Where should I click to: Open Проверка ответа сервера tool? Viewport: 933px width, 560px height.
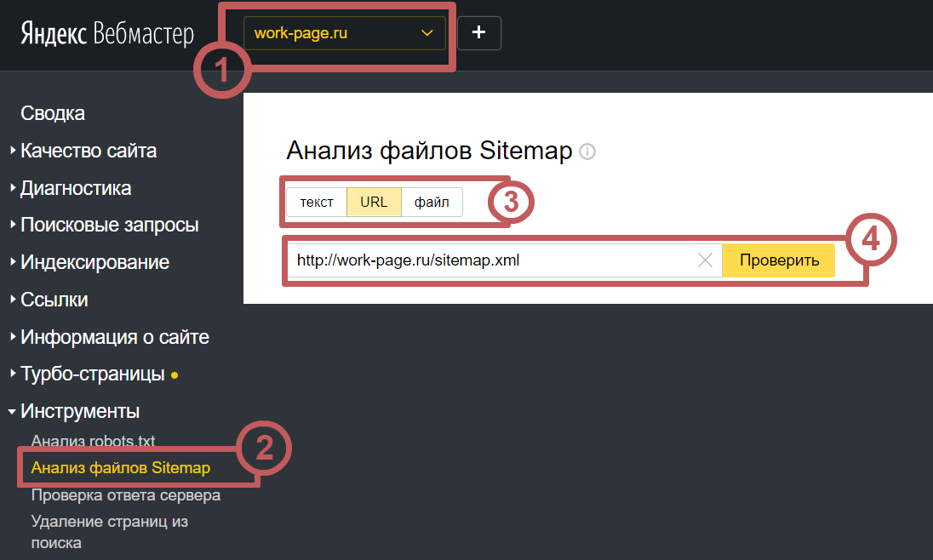[126, 495]
